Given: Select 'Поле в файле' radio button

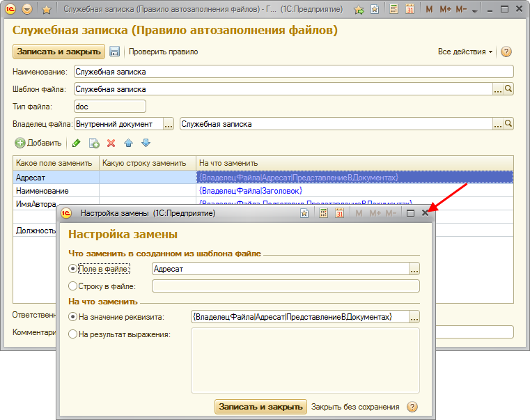Looking at the screenshot, I should [x=72, y=269].
